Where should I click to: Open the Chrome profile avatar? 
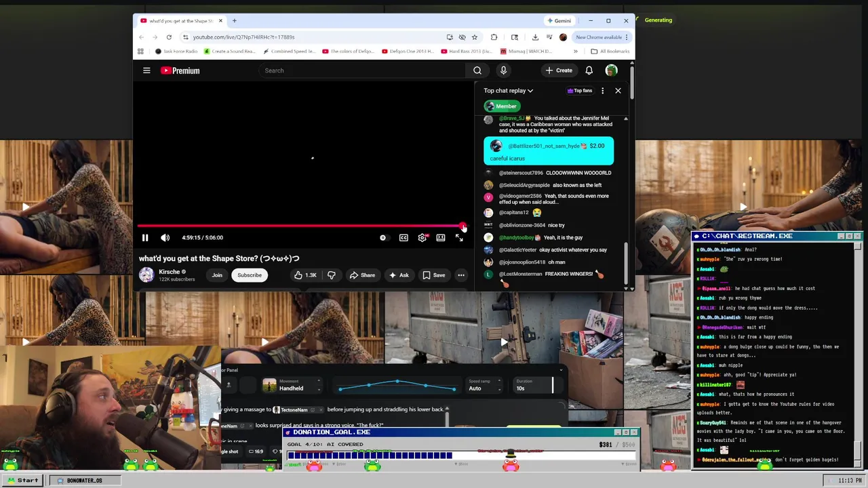(563, 37)
